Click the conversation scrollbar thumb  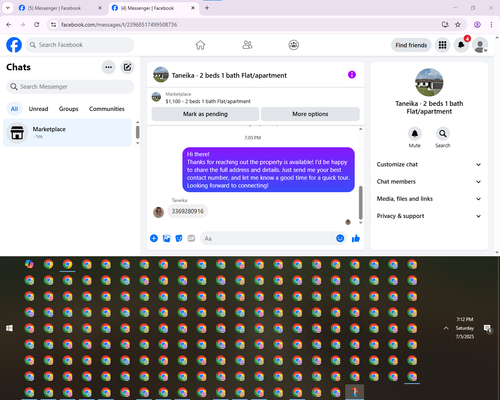click(360, 203)
